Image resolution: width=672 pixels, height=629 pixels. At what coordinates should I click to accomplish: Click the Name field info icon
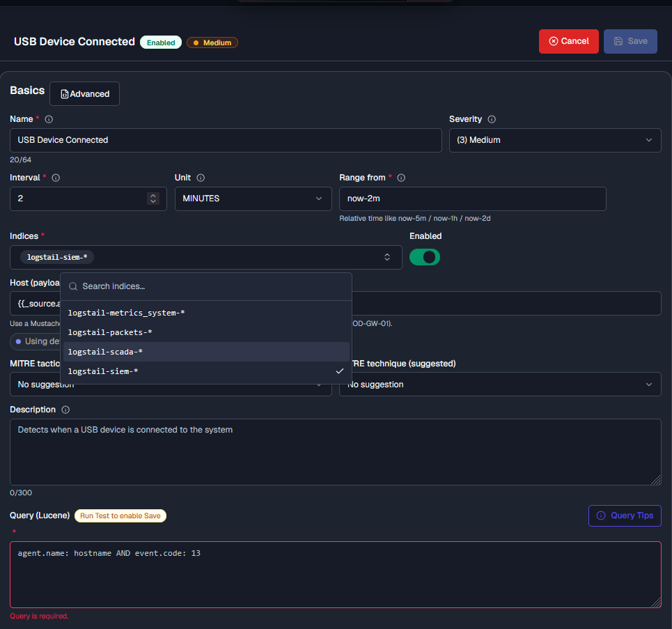49,119
